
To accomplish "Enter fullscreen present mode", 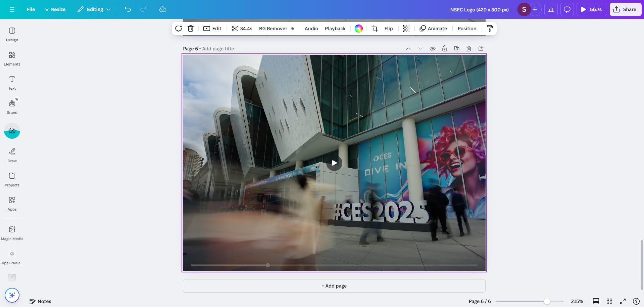I will [x=623, y=301].
